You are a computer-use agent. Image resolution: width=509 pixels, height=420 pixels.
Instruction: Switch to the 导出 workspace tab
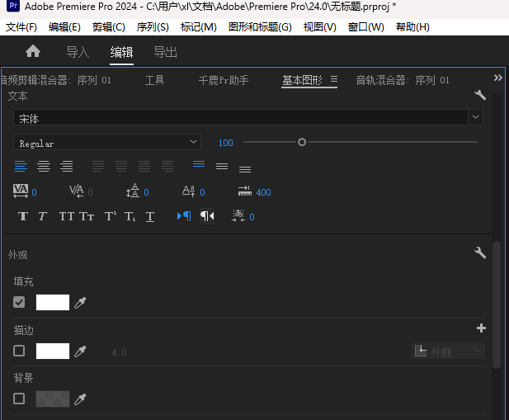pos(165,52)
